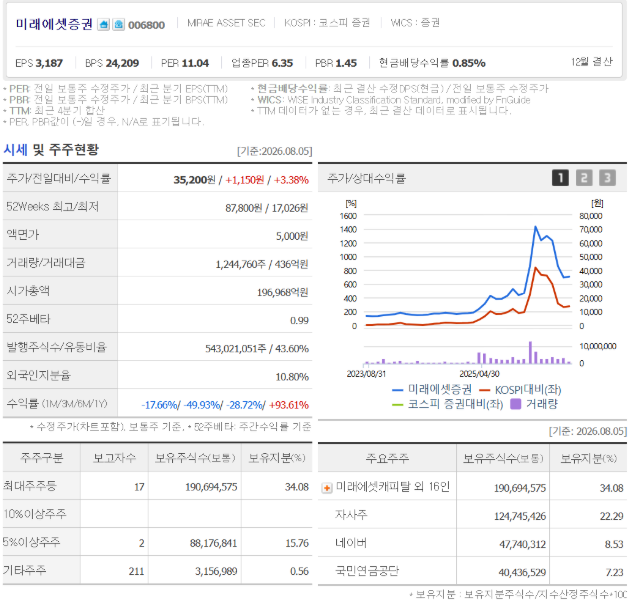Click the chart date label 2023/08/31
This screenshot has height=602, width=632.
click(366, 374)
